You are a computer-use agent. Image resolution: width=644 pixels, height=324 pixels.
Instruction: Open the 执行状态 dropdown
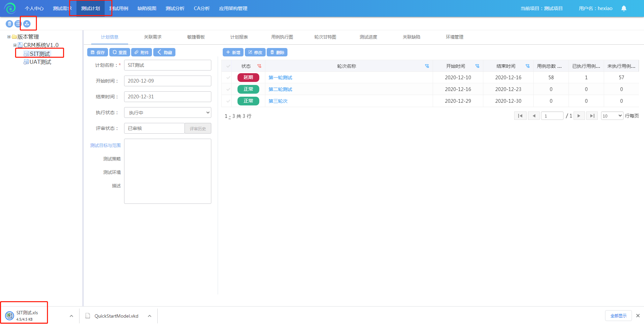coord(167,112)
